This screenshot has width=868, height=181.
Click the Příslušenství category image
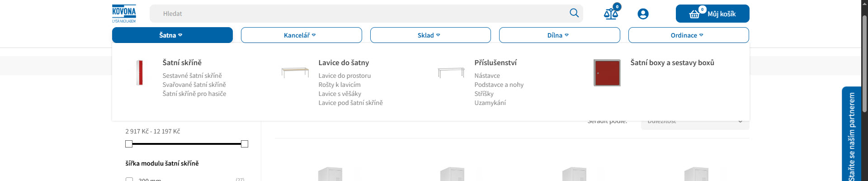[451, 72]
